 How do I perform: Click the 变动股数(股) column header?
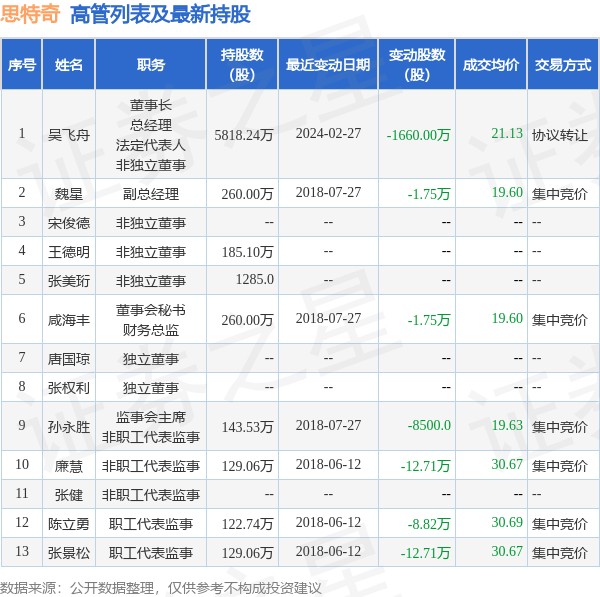pos(417,65)
